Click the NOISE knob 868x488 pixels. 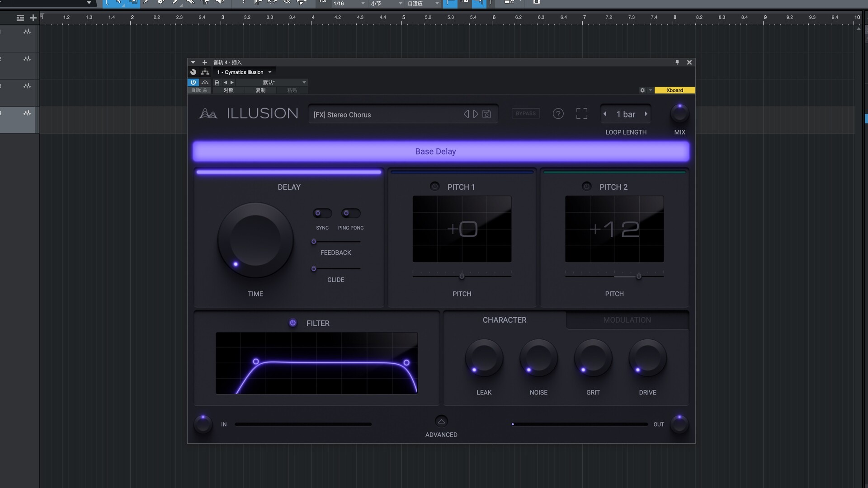tap(538, 358)
